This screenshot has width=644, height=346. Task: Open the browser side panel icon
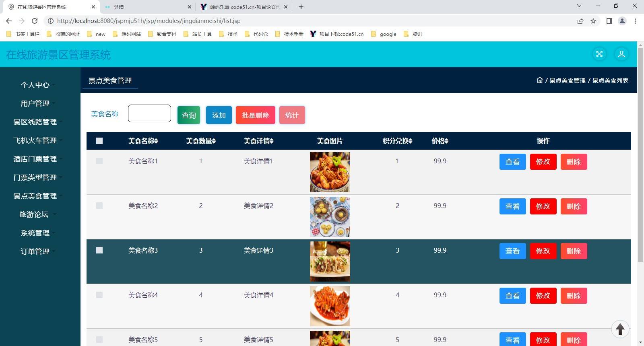(x=609, y=21)
